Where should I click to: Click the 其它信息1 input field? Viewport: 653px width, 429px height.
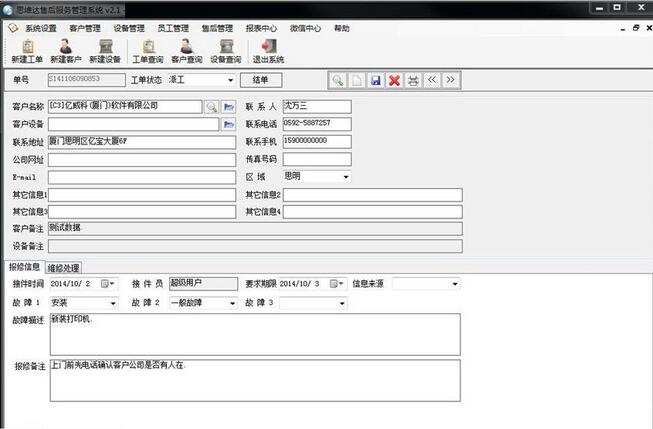point(142,195)
